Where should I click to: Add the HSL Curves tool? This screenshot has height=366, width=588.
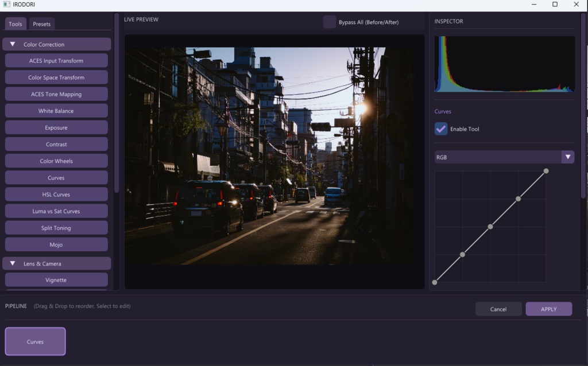click(x=56, y=194)
